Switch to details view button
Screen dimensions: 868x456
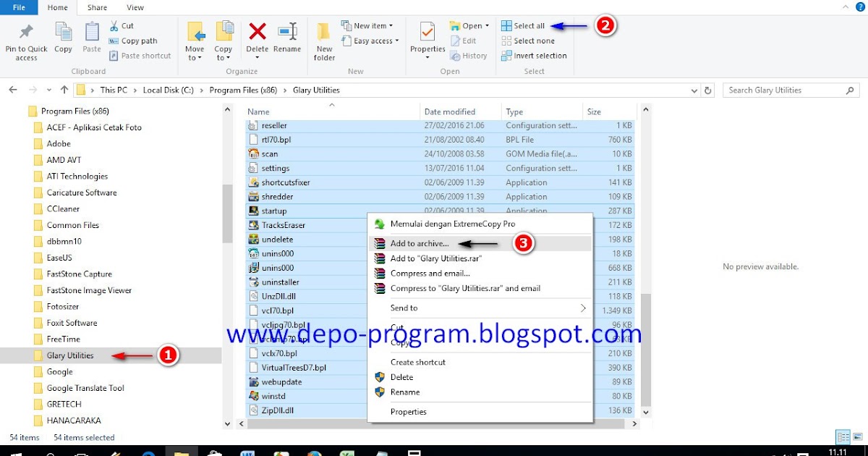(843, 437)
